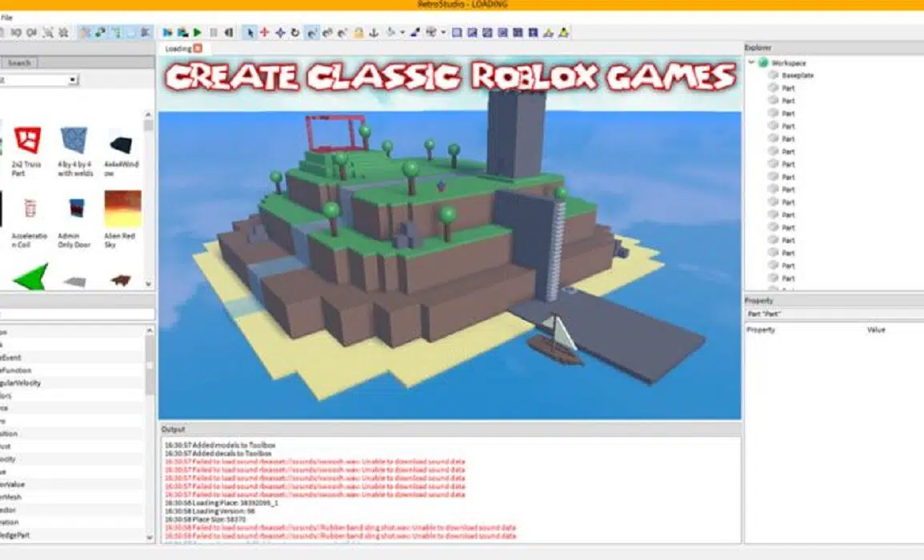924x560 pixels.
Task: Insert the 2x2 Truss Part model
Action: [x=27, y=151]
